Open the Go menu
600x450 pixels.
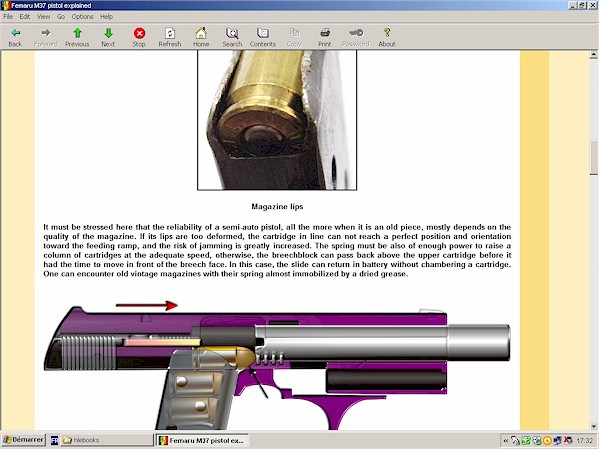coord(61,16)
